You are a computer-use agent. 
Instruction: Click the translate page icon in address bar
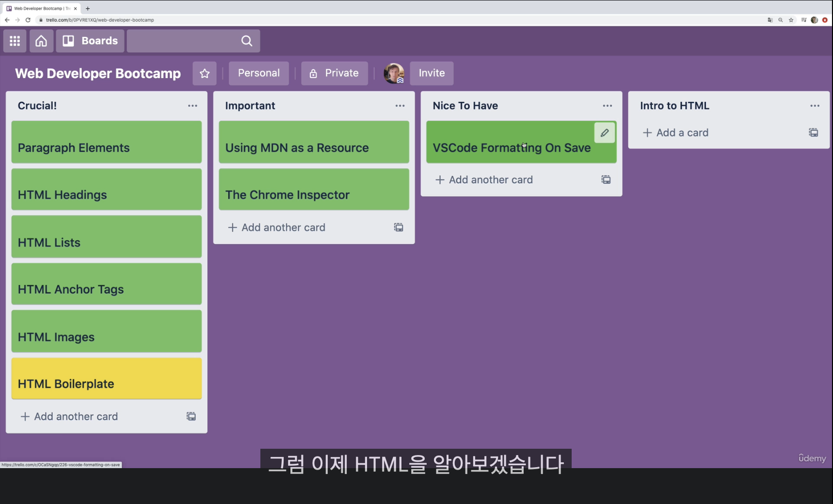tap(770, 20)
